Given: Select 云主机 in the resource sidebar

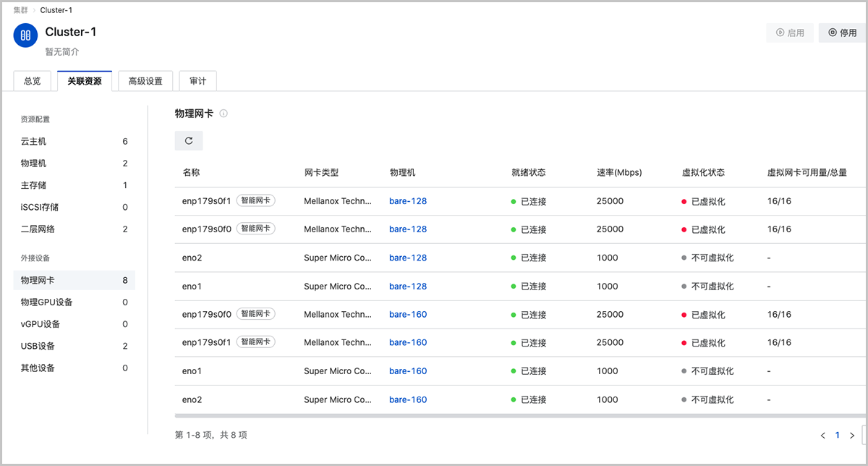Looking at the screenshot, I should point(34,142).
